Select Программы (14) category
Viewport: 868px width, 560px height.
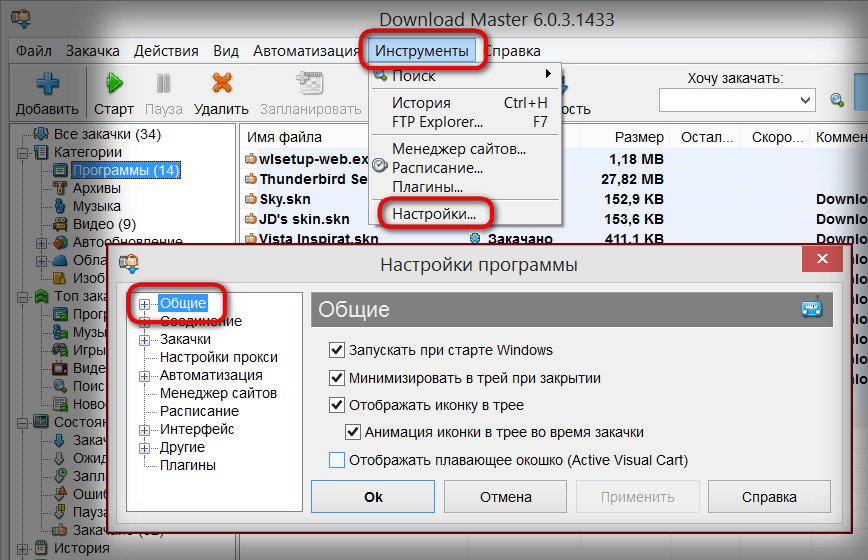(126, 170)
